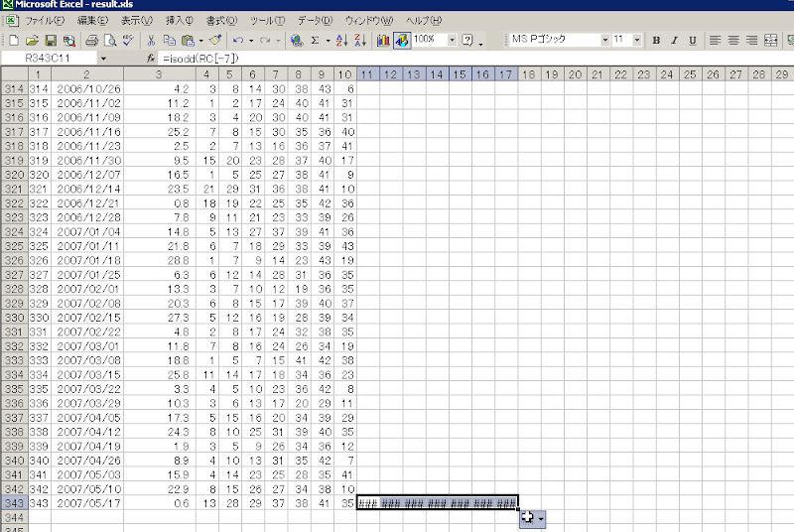
Task: Click the Redo arrow icon
Action: (265, 40)
